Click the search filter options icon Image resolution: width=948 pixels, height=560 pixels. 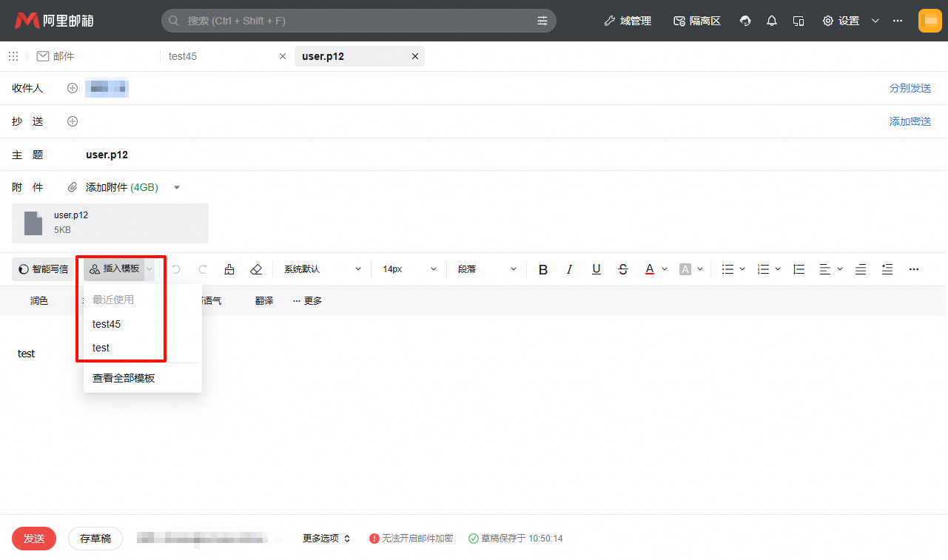click(542, 21)
